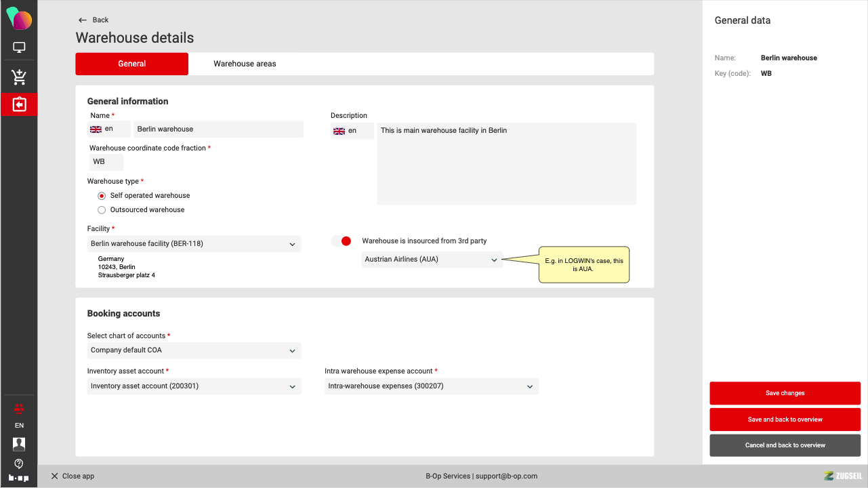The image size is (868, 488).
Task: Select the General tab
Action: pyautogui.click(x=131, y=64)
